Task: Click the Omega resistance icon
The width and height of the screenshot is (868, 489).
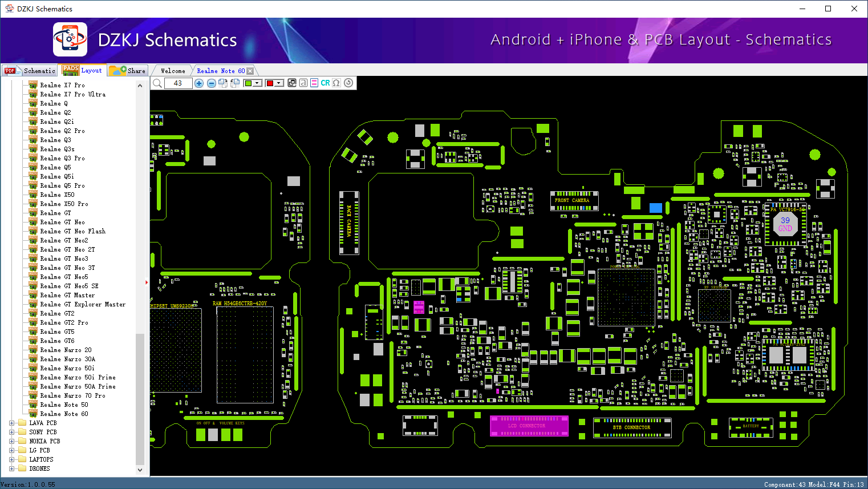Action: [336, 83]
